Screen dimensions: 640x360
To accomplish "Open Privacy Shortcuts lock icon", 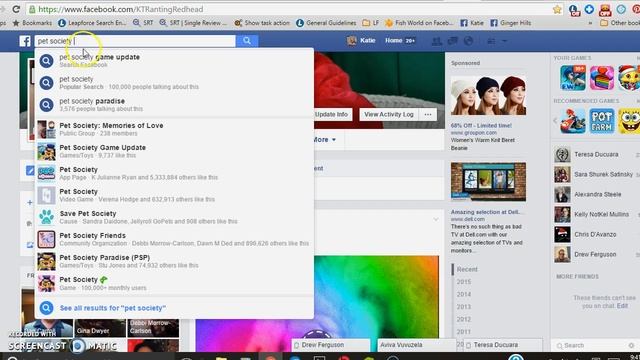I will tap(491, 41).
